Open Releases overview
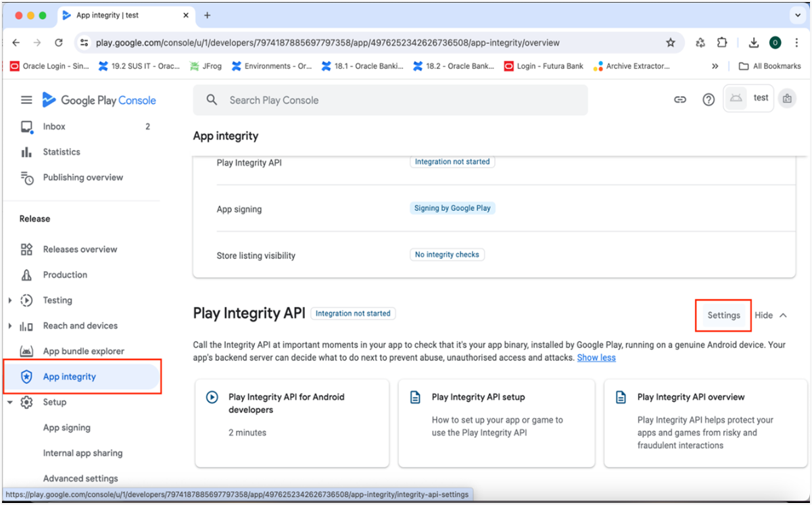 point(81,249)
